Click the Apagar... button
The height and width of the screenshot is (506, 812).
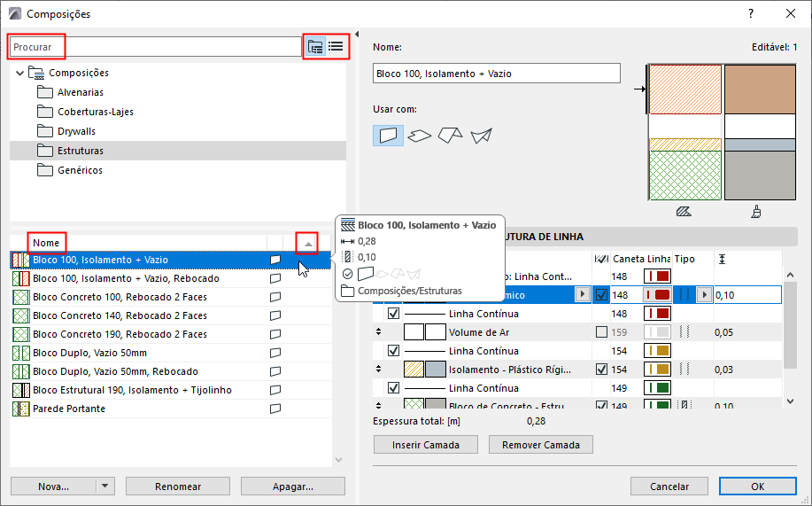coord(292,487)
